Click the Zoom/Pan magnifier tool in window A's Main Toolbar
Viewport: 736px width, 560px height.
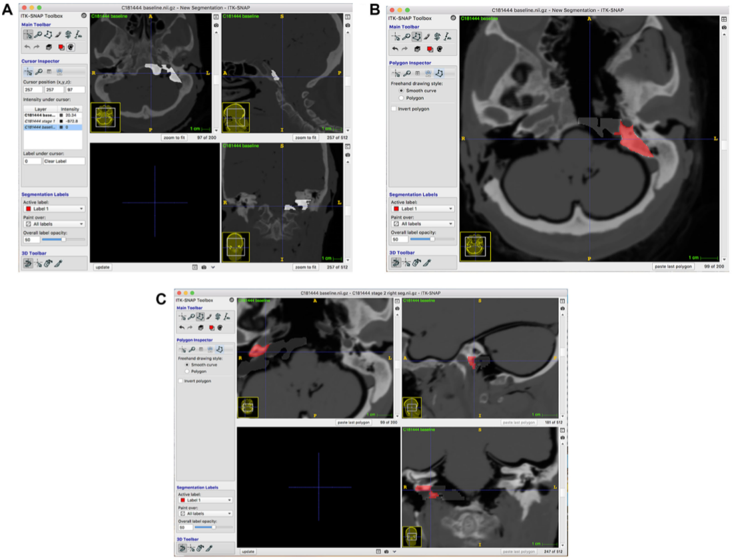coord(38,36)
